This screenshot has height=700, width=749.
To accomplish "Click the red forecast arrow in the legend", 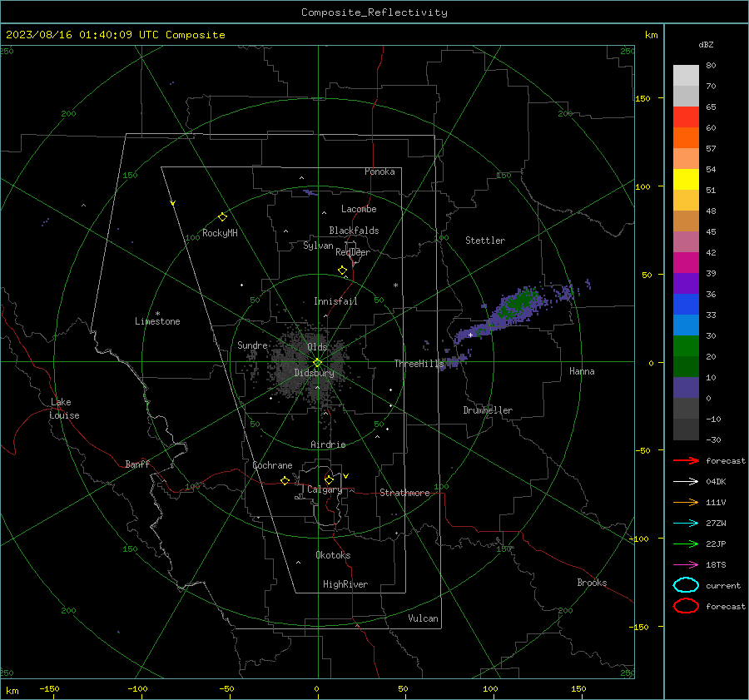I will click(x=686, y=460).
